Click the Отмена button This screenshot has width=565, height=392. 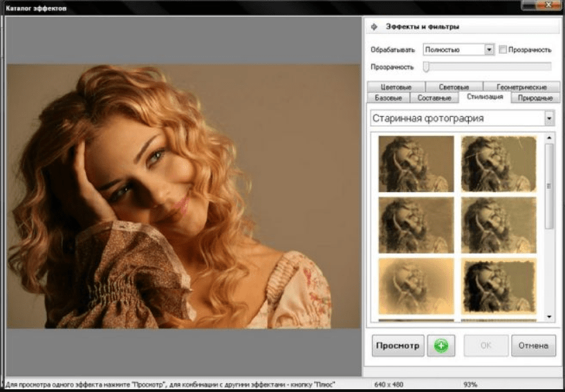533,346
